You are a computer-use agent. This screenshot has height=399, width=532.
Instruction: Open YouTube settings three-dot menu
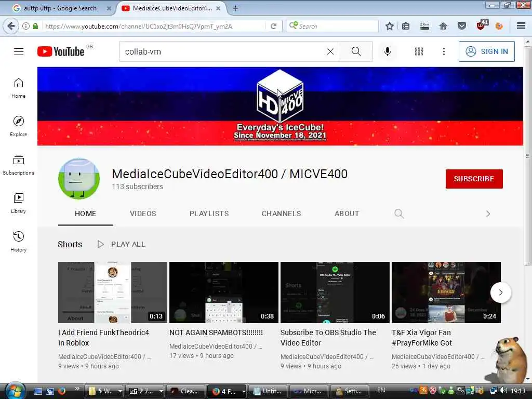pos(444,51)
